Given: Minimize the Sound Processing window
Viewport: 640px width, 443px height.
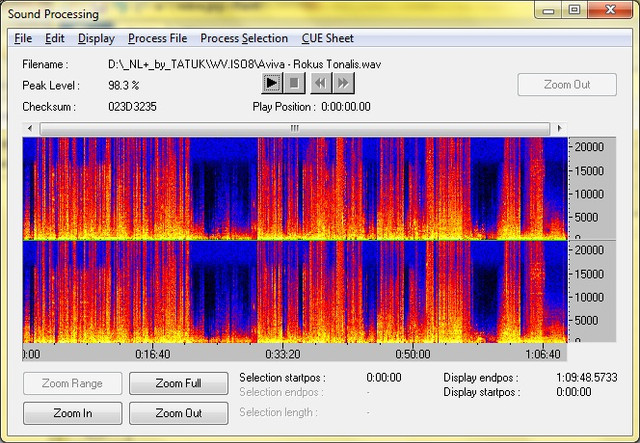Looking at the screenshot, I should [x=549, y=10].
